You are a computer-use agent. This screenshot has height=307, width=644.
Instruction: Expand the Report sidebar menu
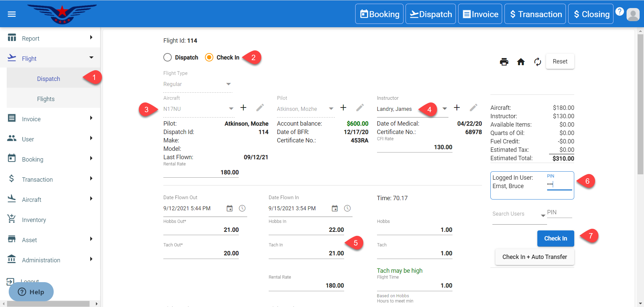point(50,38)
